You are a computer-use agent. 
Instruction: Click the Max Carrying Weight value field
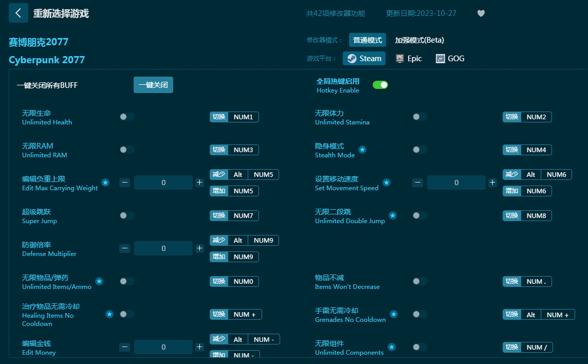[163, 183]
